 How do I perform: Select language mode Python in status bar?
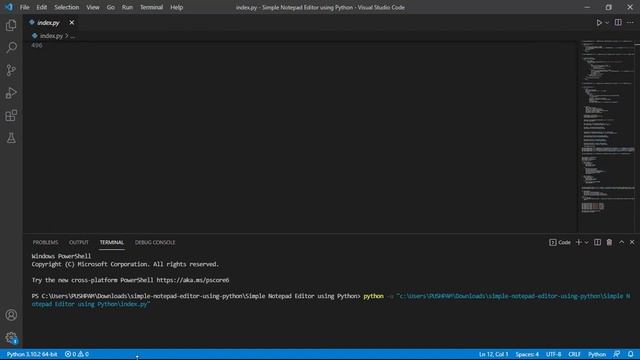(597, 354)
